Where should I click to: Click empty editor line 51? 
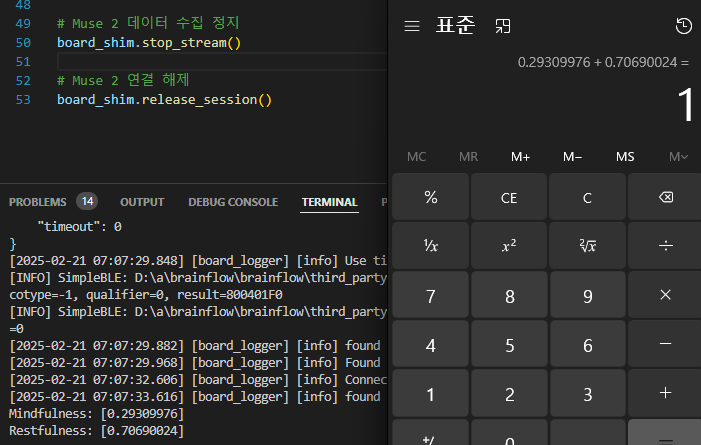click(x=222, y=61)
